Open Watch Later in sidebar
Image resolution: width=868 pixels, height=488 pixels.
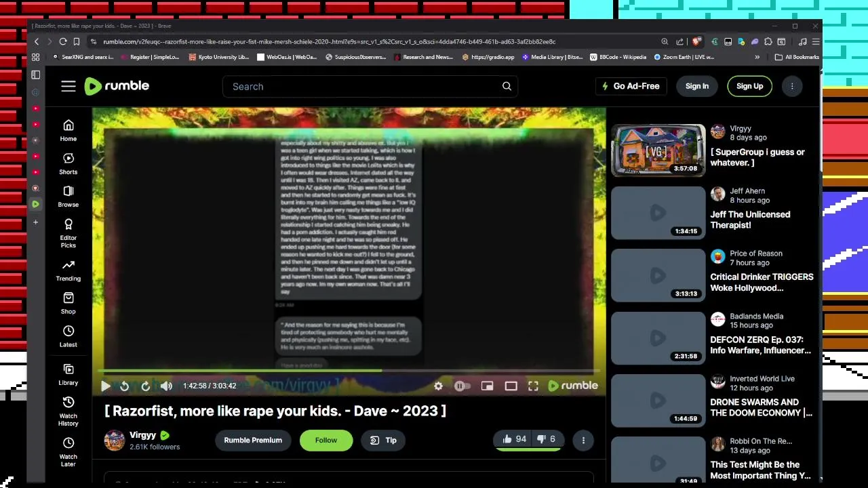[x=68, y=451]
